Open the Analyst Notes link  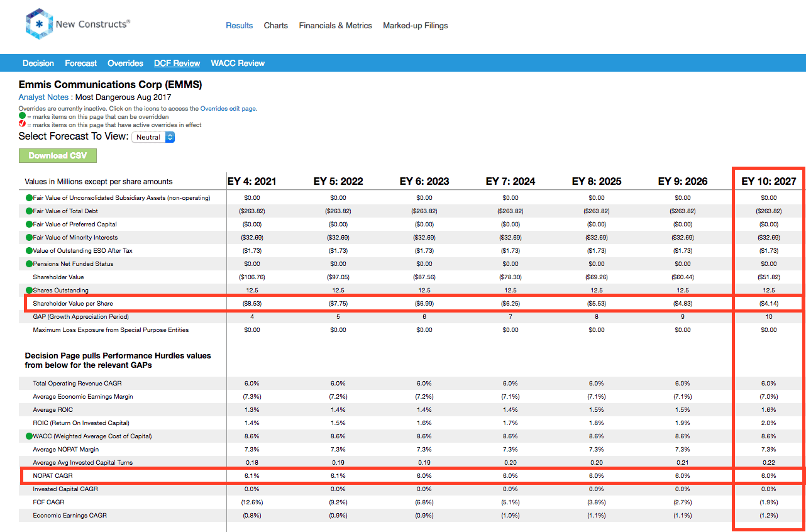point(43,97)
